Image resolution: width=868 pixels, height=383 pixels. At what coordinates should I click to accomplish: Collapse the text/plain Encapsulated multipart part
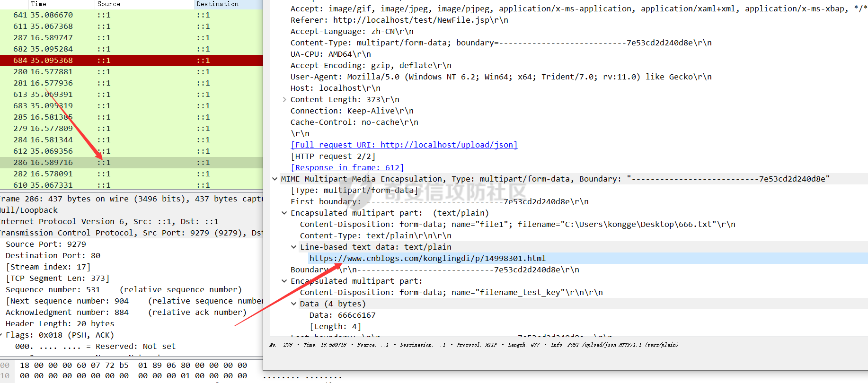click(284, 213)
